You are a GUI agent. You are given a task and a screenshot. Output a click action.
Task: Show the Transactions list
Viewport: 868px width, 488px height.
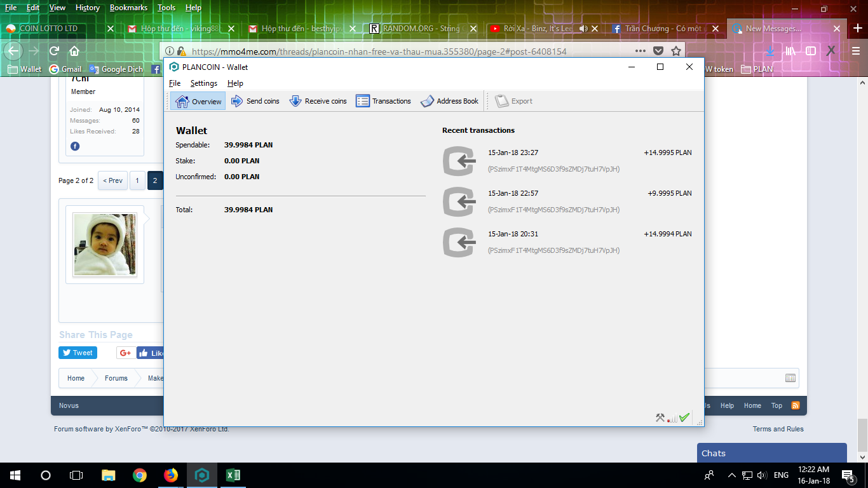tap(383, 101)
